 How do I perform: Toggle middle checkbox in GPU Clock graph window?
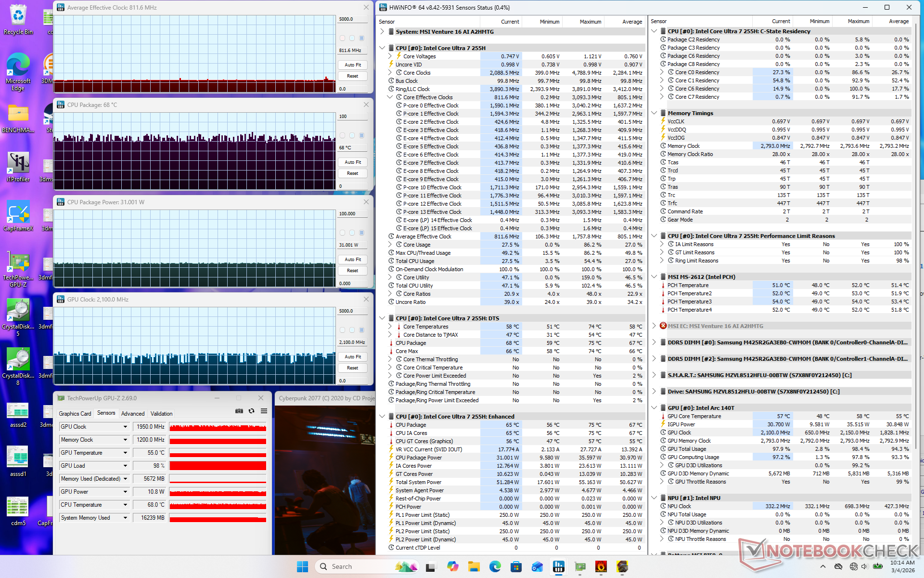(352, 330)
